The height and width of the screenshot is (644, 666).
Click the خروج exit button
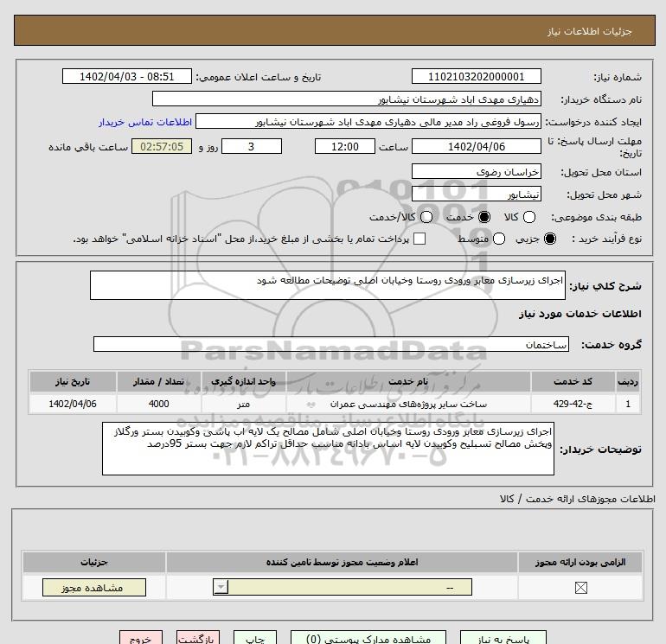pos(141,638)
